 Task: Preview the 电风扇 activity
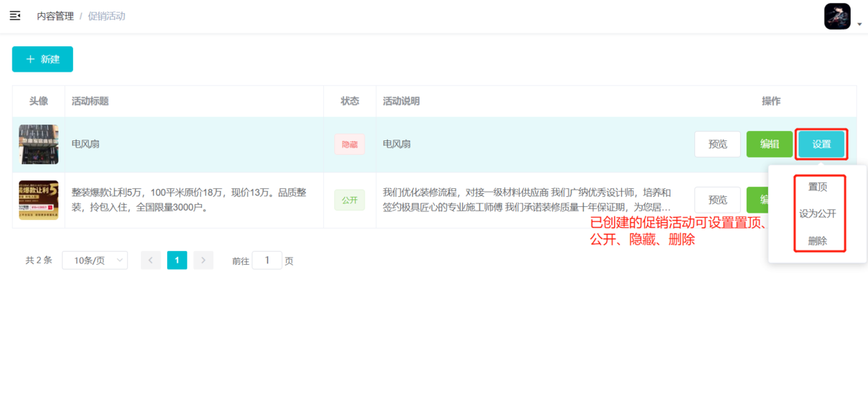click(718, 144)
